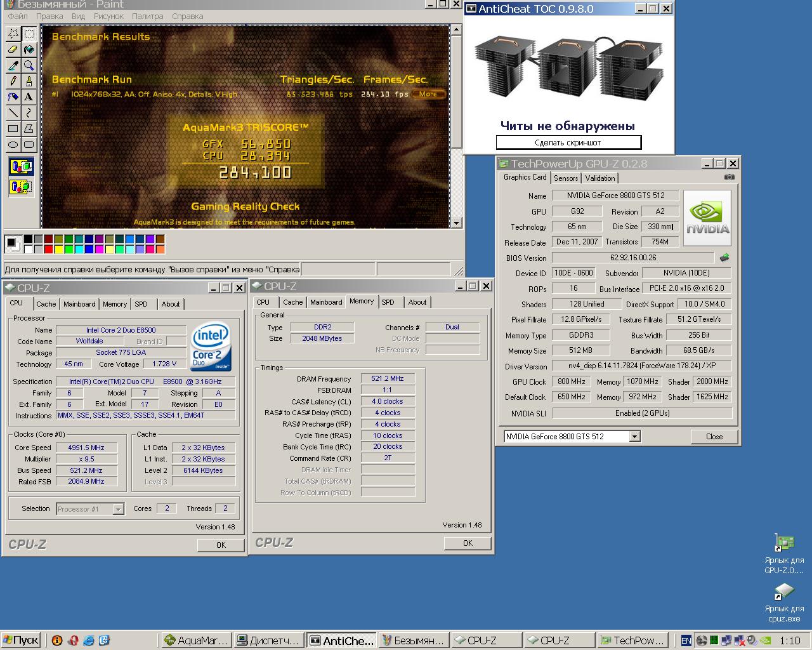Image resolution: width=812 pixels, height=650 pixels.
Task: Open SPD tab in right CPU-Z window
Action: tap(388, 302)
